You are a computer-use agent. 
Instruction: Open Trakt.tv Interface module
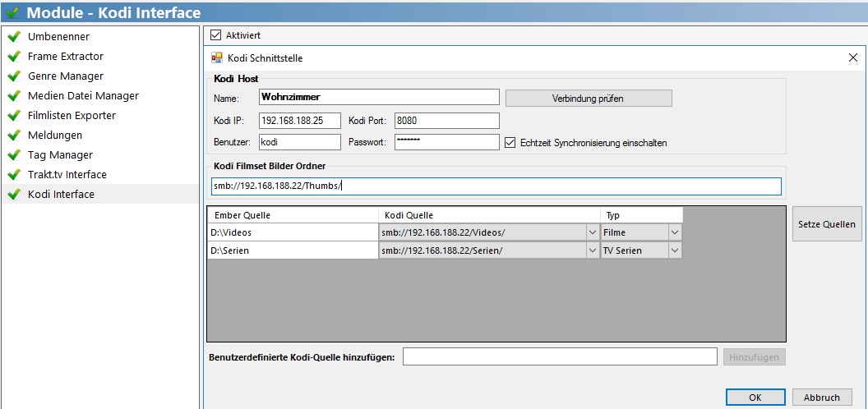point(99,174)
